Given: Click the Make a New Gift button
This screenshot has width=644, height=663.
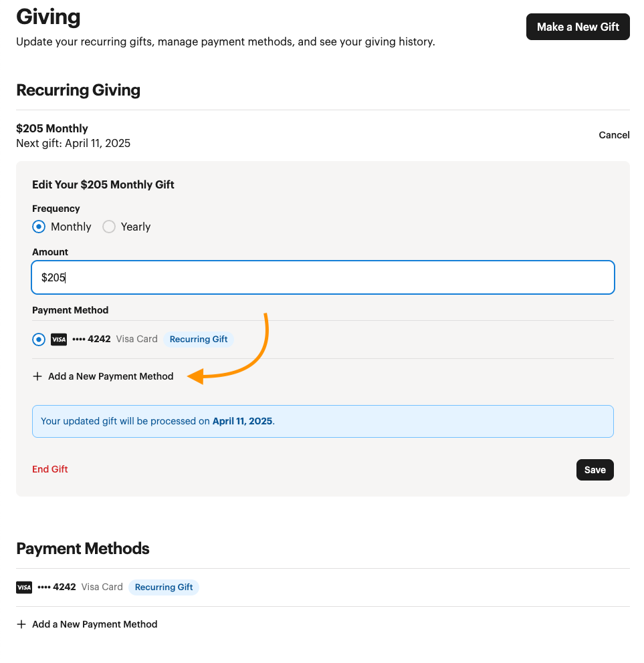Looking at the screenshot, I should (577, 27).
